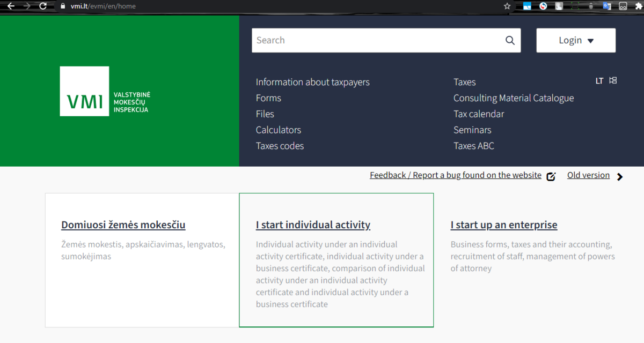
Task: Click the VMI logo
Action: 105,91
